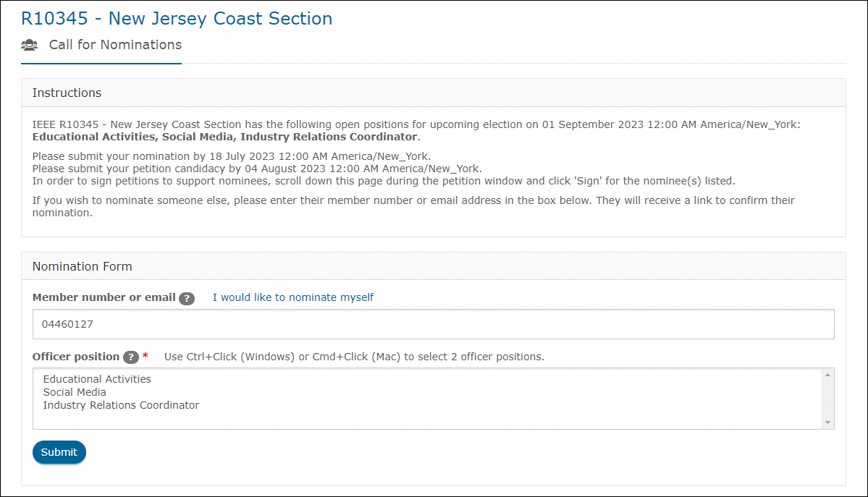Click the '18 July 2023' nomination deadline line

[x=232, y=156]
